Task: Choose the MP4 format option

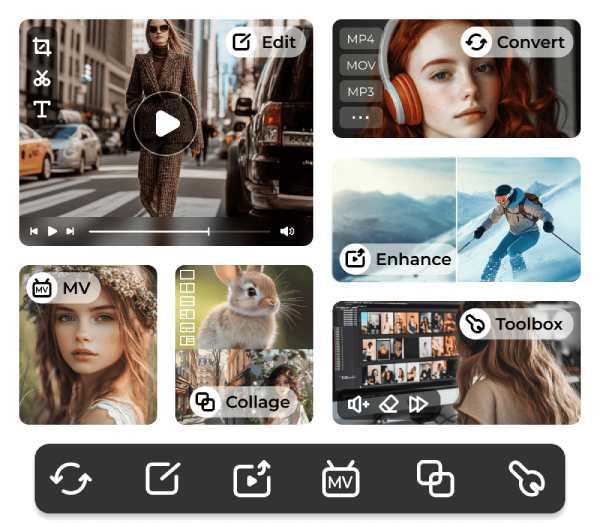Action: click(360, 39)
